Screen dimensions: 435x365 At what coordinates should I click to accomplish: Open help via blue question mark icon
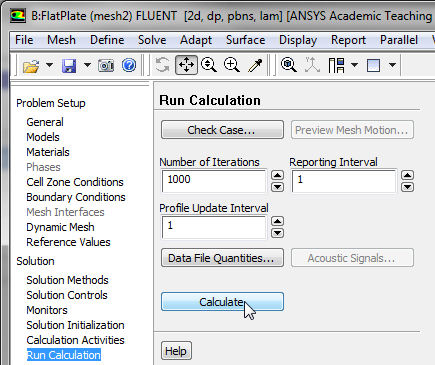click(x=129, y=65)
